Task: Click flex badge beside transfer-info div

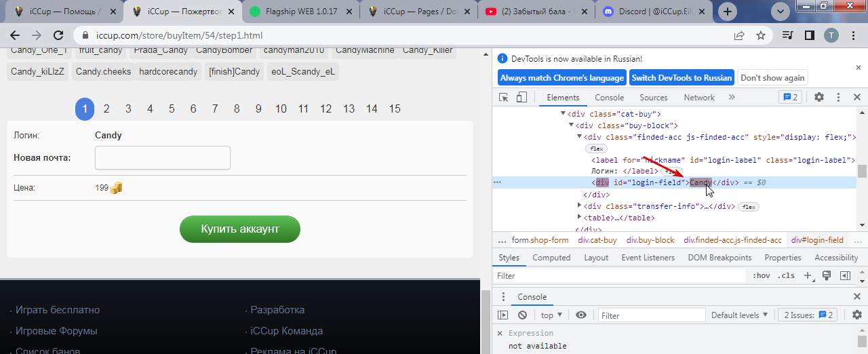Action: [x=749, y=207]
